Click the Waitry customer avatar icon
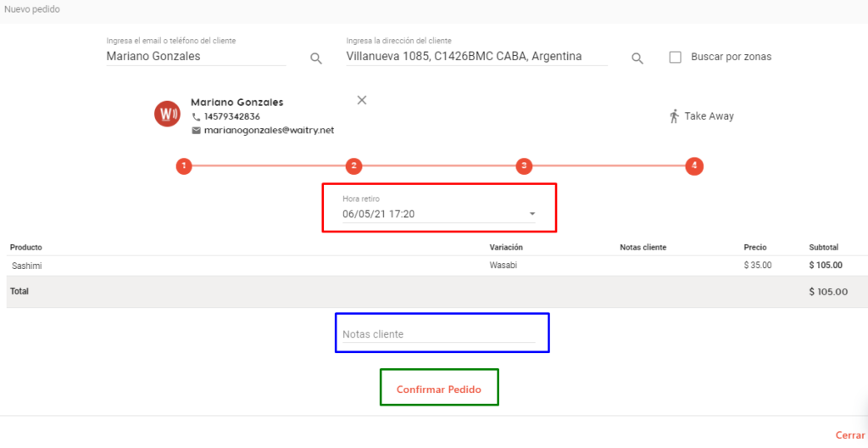868x448 pixels. tap(167, 115)
